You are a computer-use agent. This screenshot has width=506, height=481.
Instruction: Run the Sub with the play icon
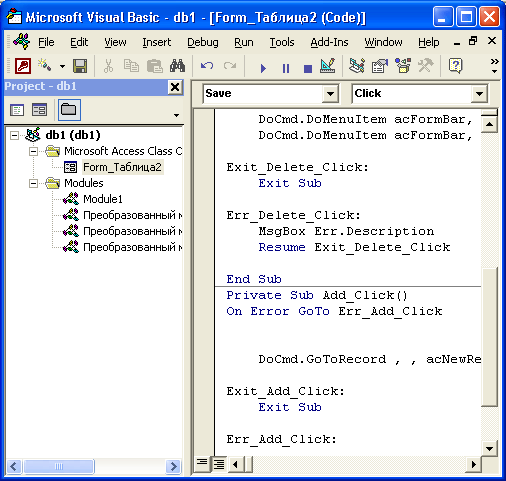pyautogui.click(x=263, y=68)
